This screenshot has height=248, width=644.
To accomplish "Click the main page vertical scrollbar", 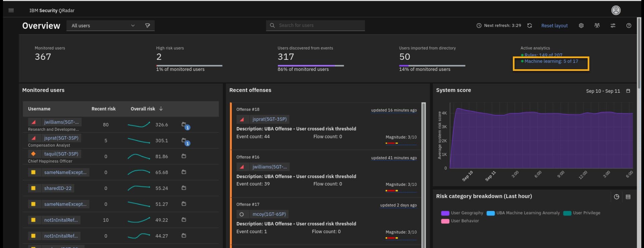I will (x=639, y=54).
